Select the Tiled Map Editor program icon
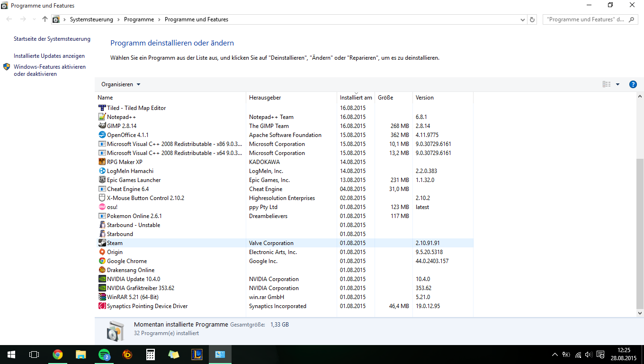This screenshot has height=364, width=644. pyautogui.click(x=102, y=108)
